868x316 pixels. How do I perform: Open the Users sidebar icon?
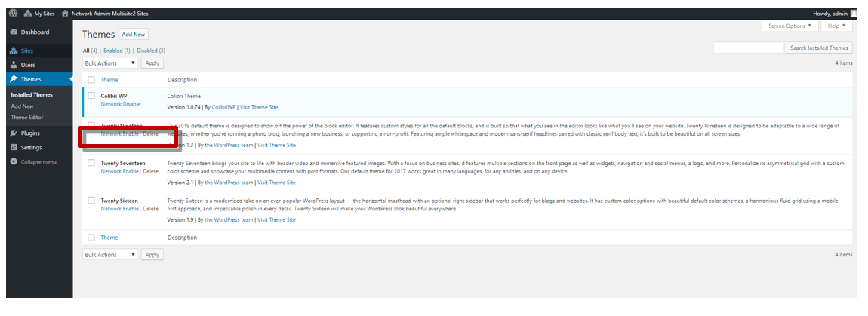[x=14, y=65]
